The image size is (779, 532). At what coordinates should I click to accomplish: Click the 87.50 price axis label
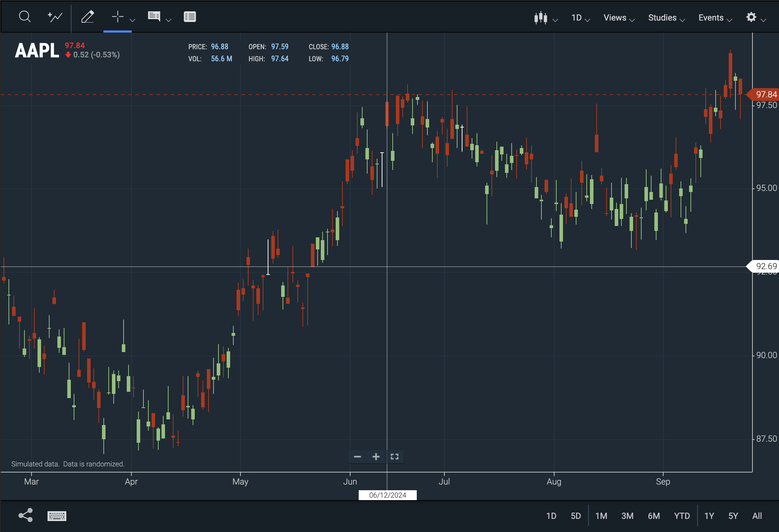(767, 439)
